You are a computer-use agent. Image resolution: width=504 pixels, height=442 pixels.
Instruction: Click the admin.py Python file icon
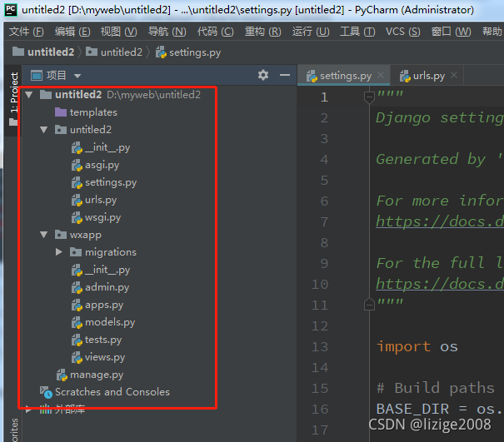click(77, 287)
